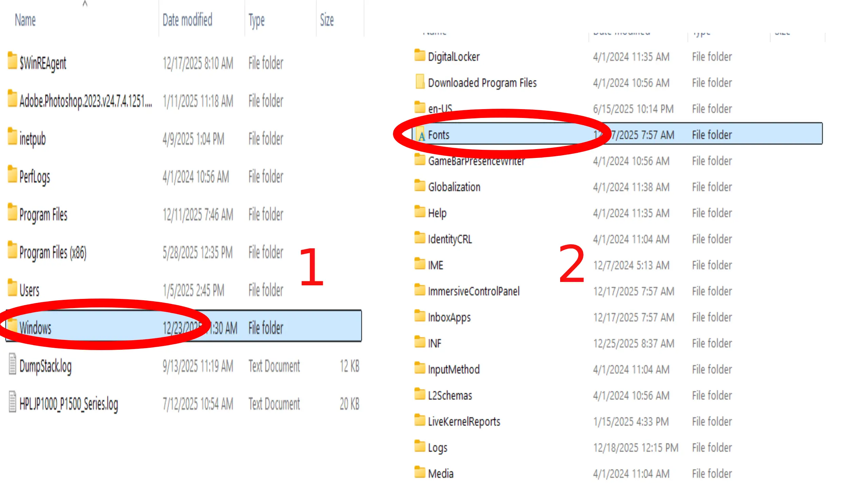This screenshot has width=868, height=488.
Task: Select the PerfLogs folder name
Action: (x=35, y=177)
